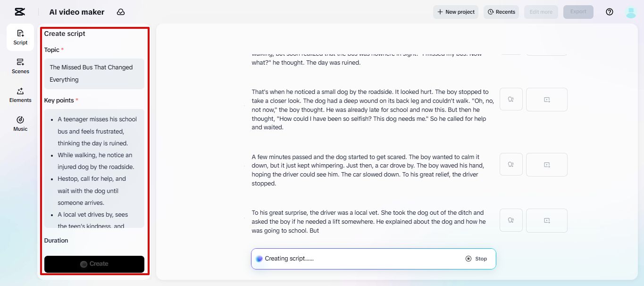Add media to the local vet paragraph
The image size is (644, 286).
tap(546, 220)
